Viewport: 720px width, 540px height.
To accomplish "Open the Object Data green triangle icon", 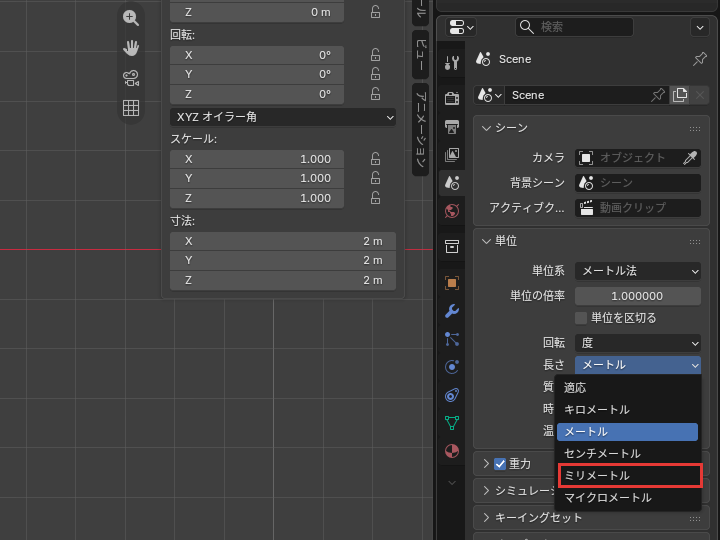I will tap(452, 423).
